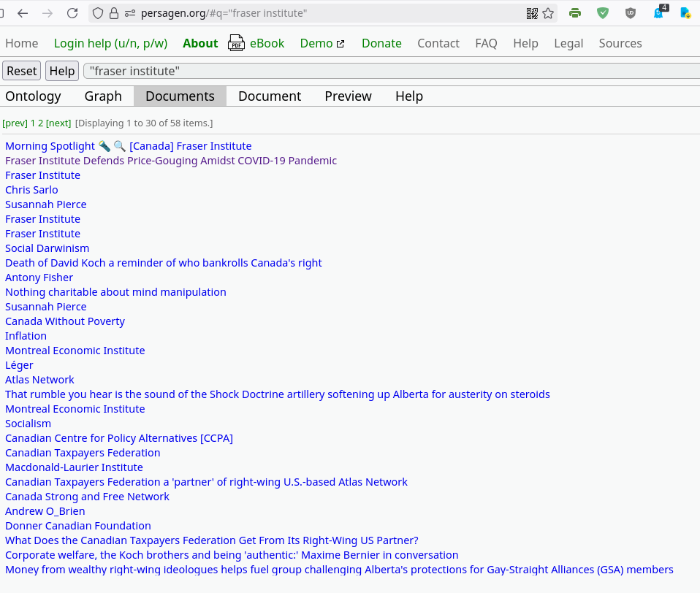
Task: Click the green printer extension icon
Action: [575, 13]
